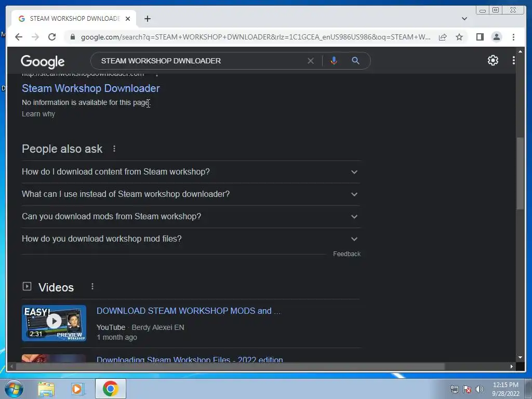Click the horizontal scroll right arrow
The image size is (532, 399).
(x=511, y=366)
